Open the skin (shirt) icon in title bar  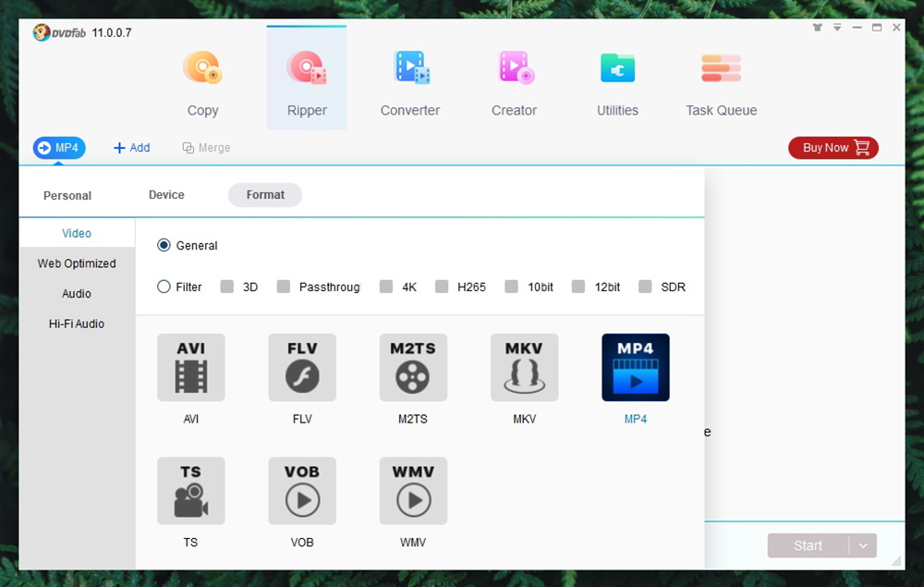point(818,28)
